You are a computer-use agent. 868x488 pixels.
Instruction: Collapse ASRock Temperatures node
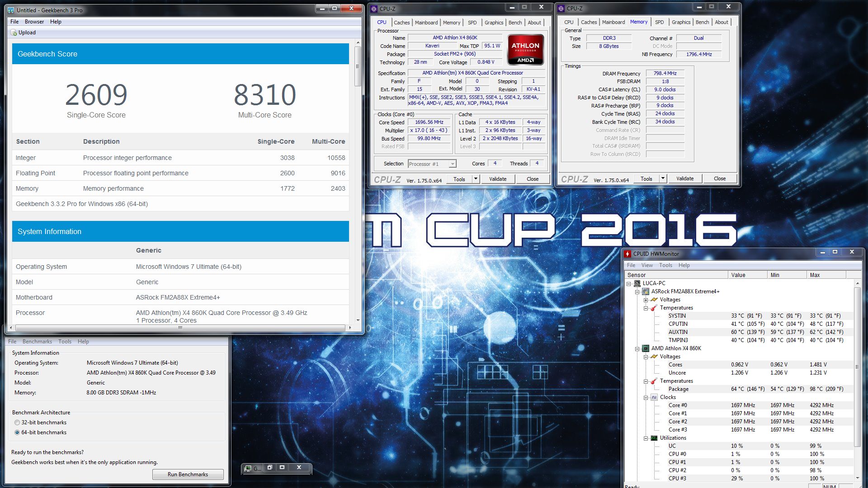pyautogui.click(x=646, y=308)
